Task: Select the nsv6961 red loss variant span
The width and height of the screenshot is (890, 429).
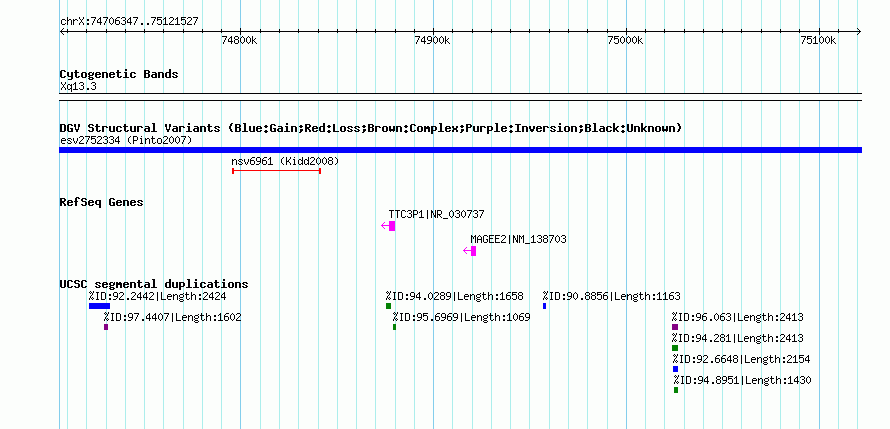Action: coord(276,171)
